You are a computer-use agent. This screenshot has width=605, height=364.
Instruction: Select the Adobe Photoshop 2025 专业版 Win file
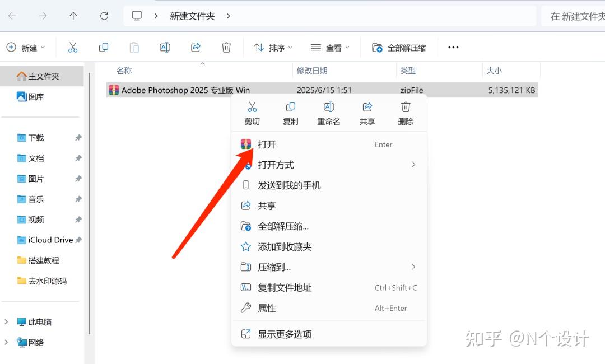(x=322, y=90)
